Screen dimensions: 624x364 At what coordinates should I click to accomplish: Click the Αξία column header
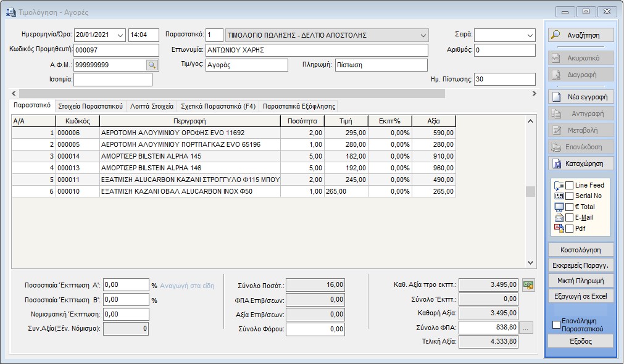[434, 121]
